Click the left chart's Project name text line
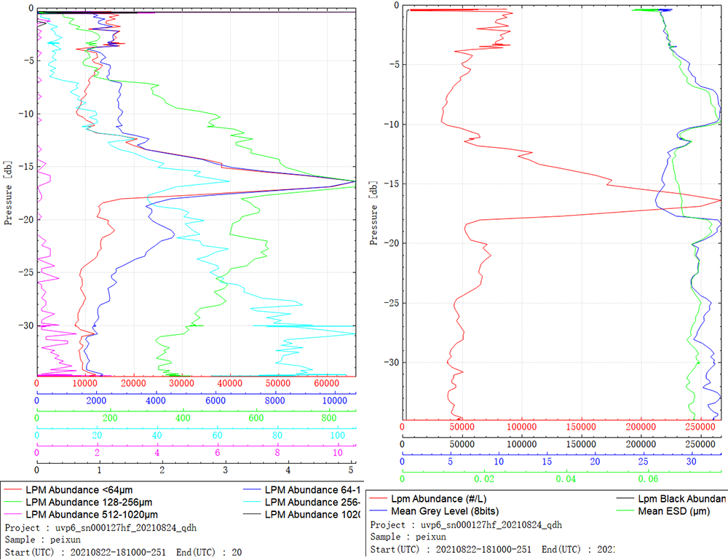The image size is (728, 560). click(100, 528)
